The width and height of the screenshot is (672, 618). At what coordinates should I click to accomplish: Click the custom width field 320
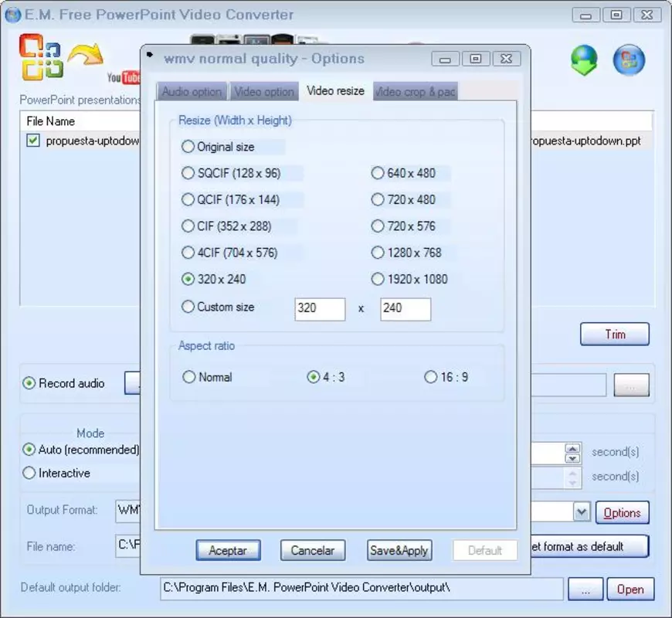[x=320, y=309]
